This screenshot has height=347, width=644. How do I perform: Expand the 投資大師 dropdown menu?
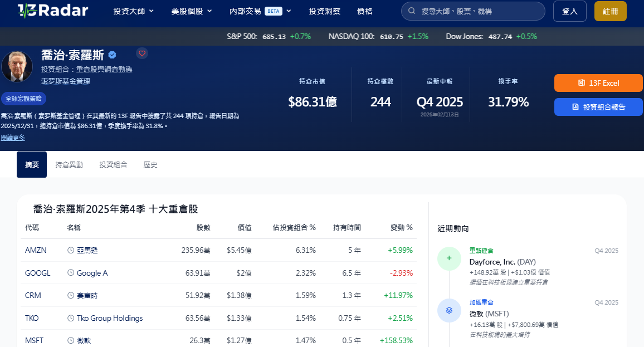tap(134, 11)
